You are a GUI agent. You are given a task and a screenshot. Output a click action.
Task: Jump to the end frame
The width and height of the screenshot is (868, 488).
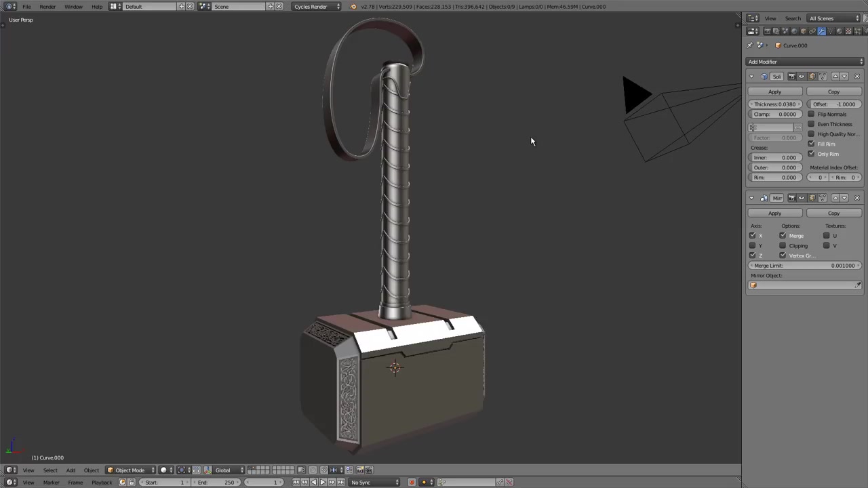pyautogui.click(x=341, y=483)
